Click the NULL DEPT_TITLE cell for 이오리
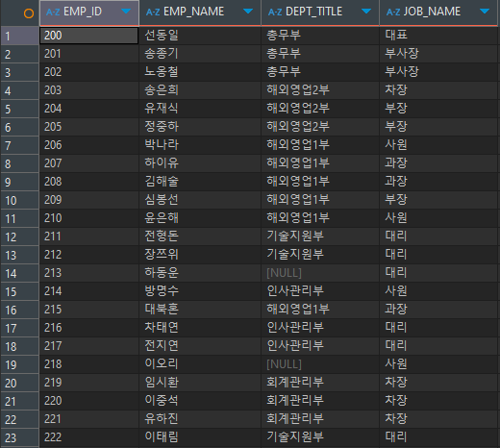This screenshot has height=448, width=500. coord(320,364)
